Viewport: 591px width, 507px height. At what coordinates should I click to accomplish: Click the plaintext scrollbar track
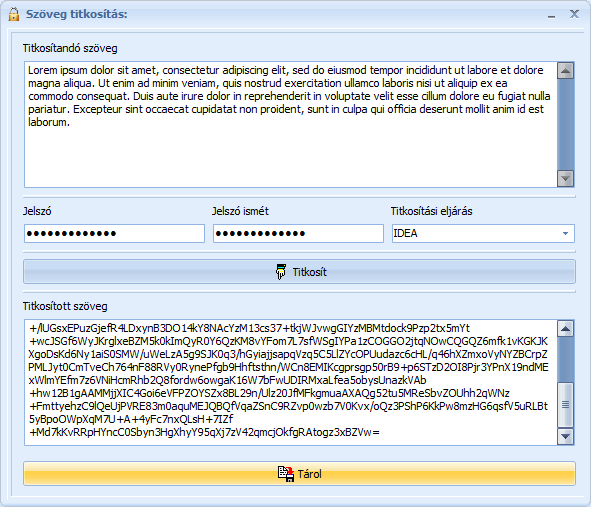pyautogui.click(x=565, y=124)
